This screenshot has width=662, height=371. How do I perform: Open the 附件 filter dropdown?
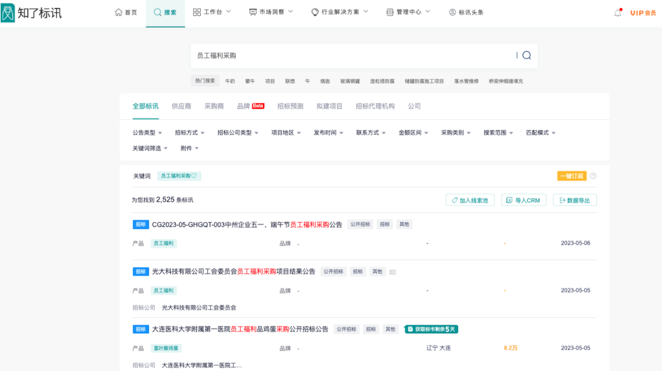pos(189,148)
